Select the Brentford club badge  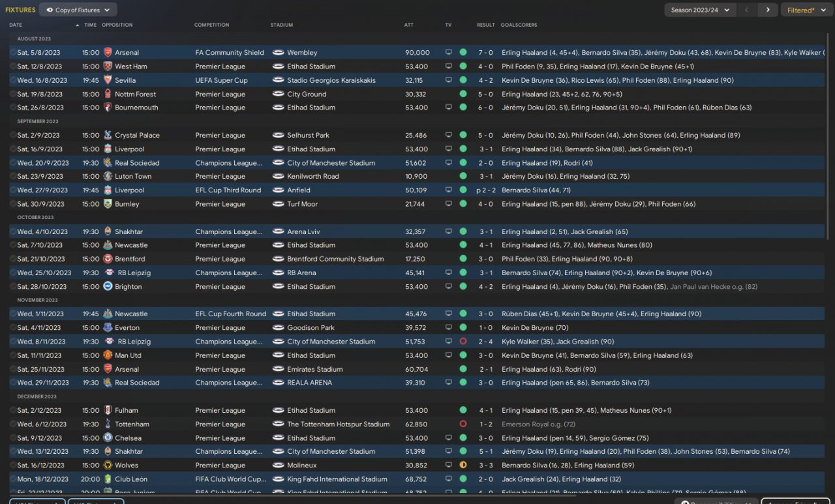pos(108,259)
